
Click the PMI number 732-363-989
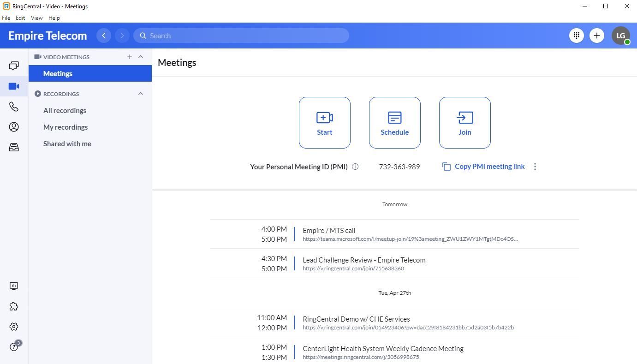pos(399,167)
